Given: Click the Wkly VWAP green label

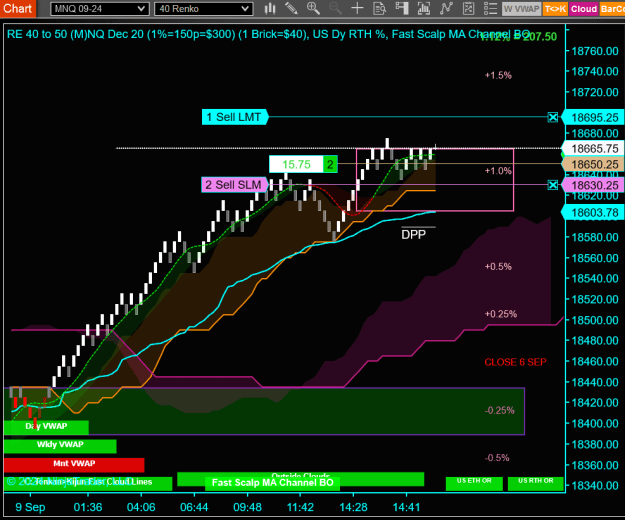Looking at the screenshot, I should 60,445.
